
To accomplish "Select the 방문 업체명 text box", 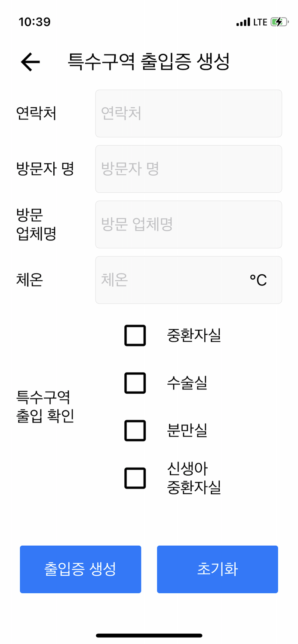I will coord(188,225).
